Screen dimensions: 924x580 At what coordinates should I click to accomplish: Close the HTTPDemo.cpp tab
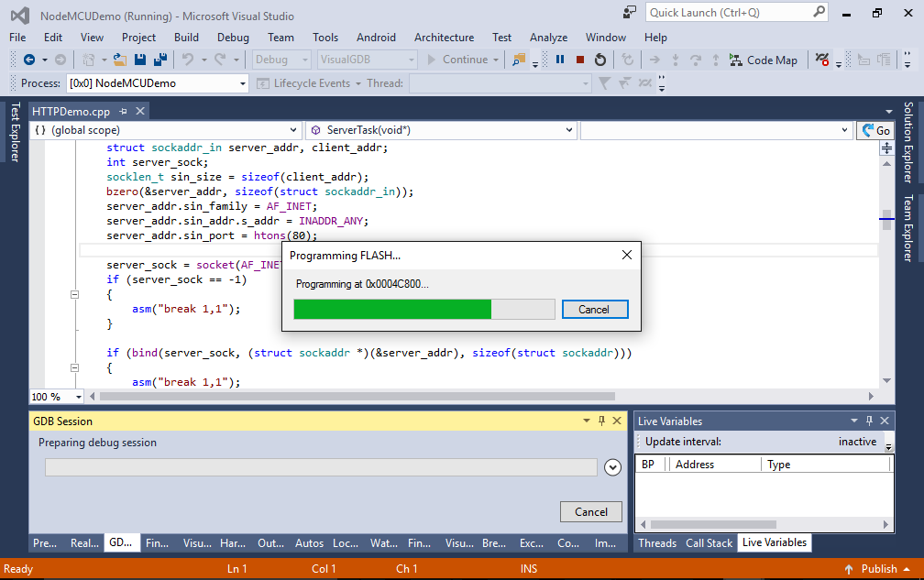tap(140, 111)
